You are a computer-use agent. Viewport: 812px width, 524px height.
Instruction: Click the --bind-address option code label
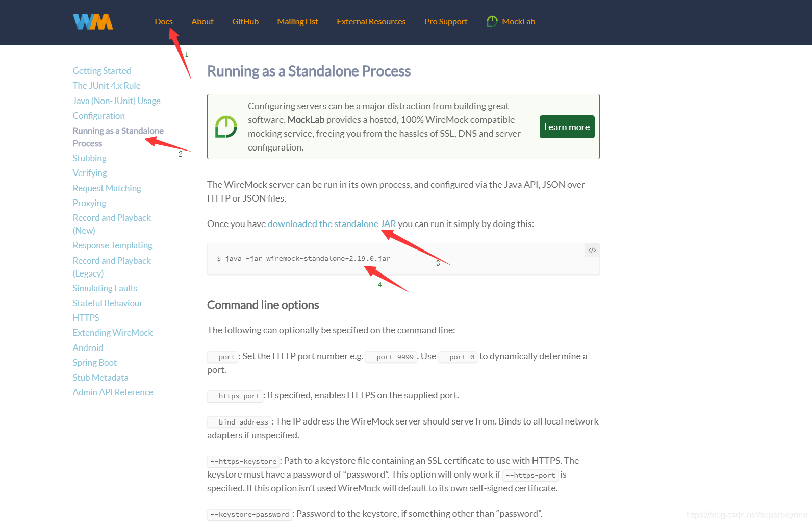click(239, 422)
